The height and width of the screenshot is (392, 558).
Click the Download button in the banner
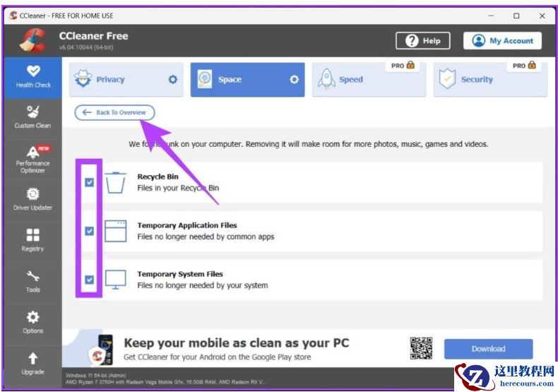(x=488, y=349)
